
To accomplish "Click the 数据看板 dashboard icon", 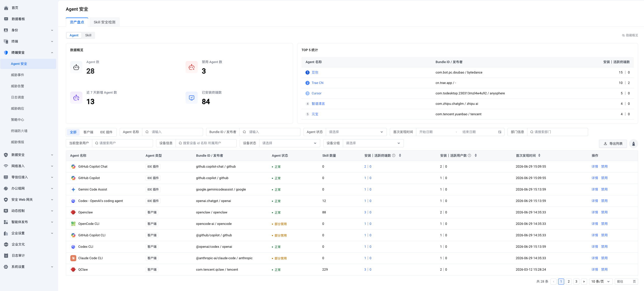I will [x=6, y=19].
